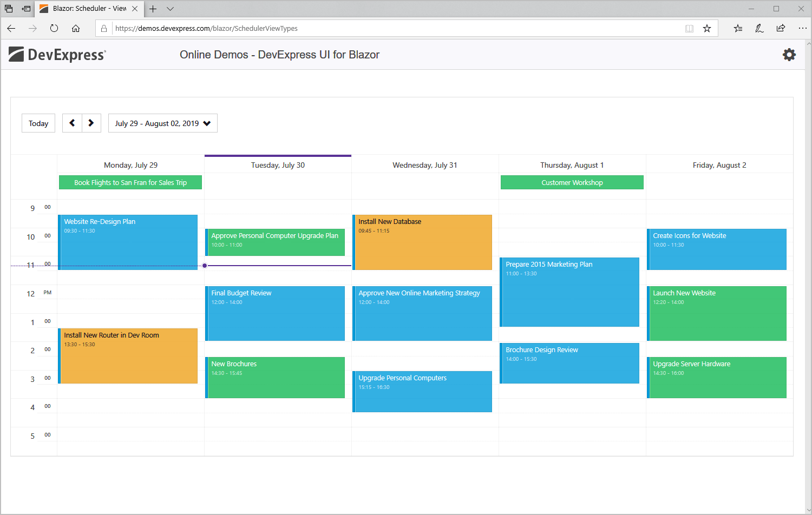Click the site security icon in the address bar

pyautogui.click(x=103, y=28)
